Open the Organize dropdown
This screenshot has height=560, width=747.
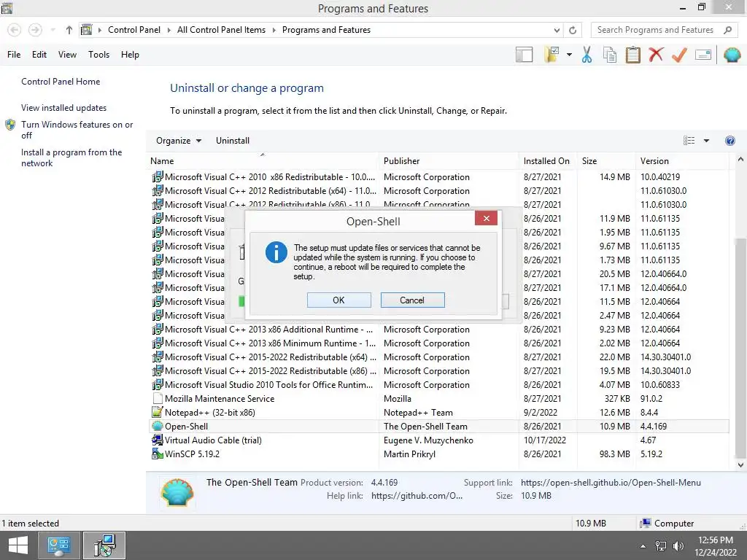(179, 141)
